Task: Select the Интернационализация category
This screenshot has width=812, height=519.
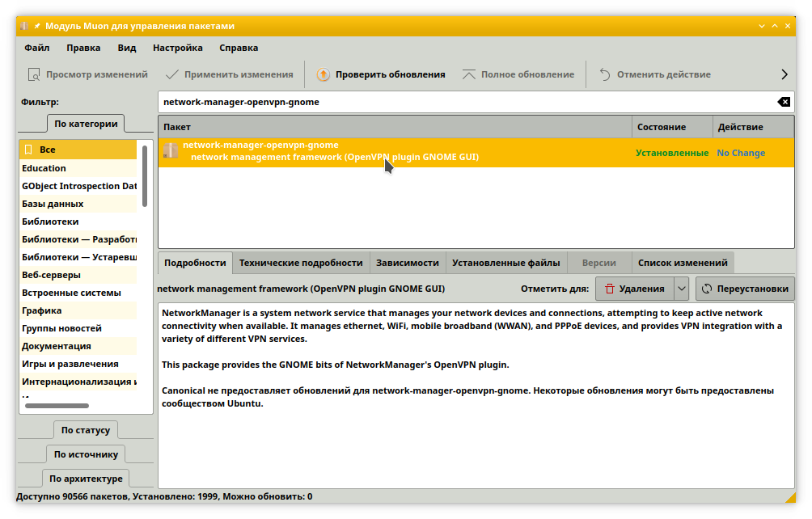Action: click(x=78, y=382)
